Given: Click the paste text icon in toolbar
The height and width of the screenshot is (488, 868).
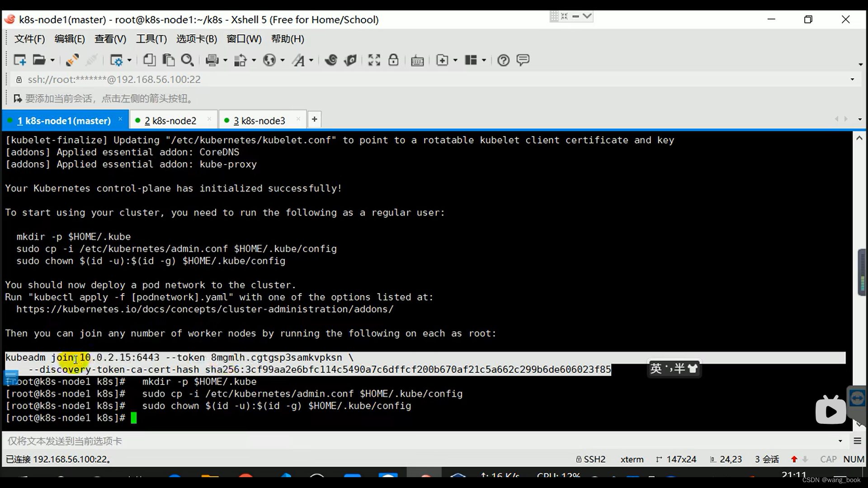Looking at the screenshot, I should click(x=169, y=60).
